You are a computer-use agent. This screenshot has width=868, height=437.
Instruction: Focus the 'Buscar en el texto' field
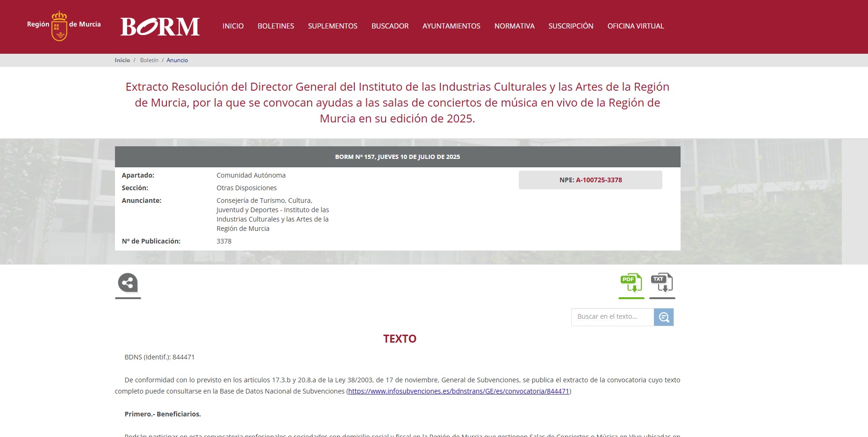(x=612, y=317)
